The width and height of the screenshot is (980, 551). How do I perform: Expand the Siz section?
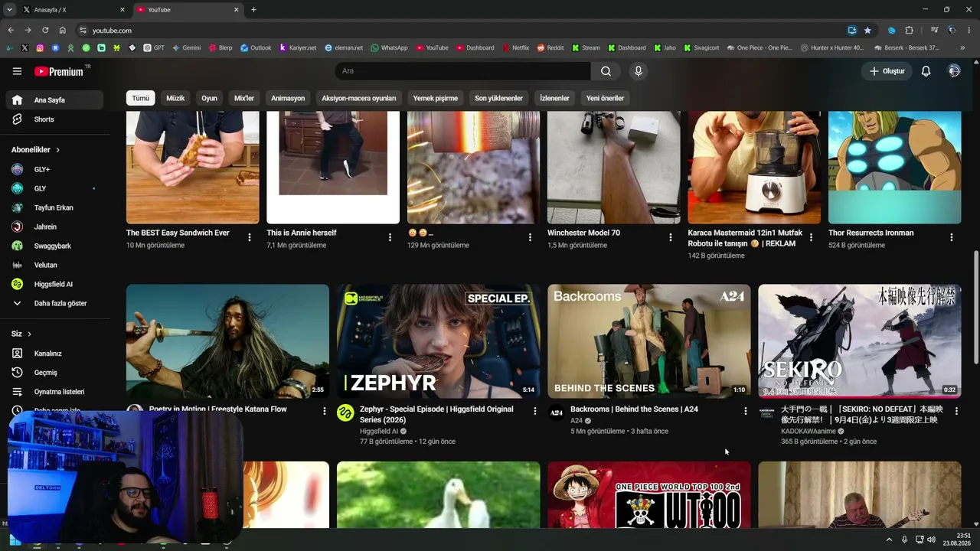pyautogui.click(x=21, y=334)
